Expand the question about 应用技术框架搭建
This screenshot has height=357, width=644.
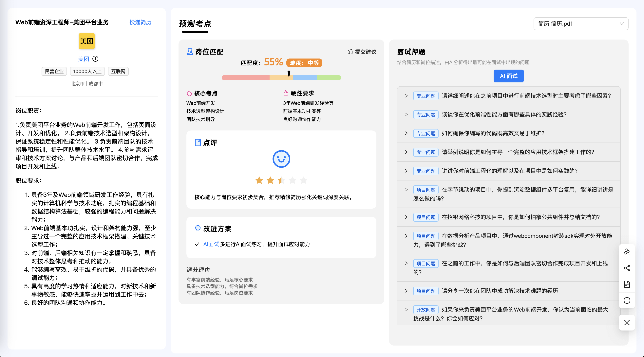(509, 152)
